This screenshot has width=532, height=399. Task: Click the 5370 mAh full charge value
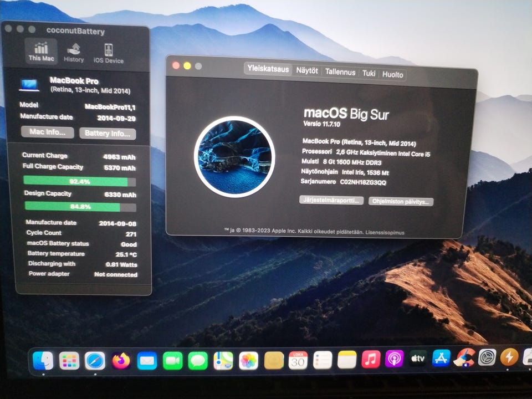[120, 168]
